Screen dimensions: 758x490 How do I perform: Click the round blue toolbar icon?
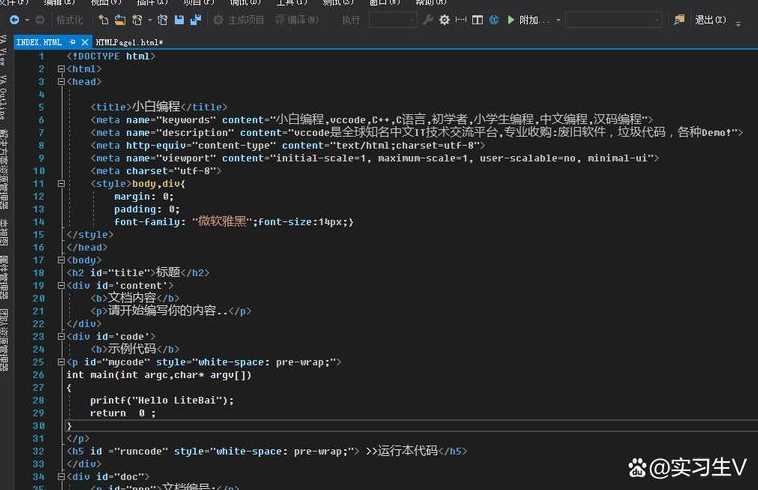tap(494, 20)
